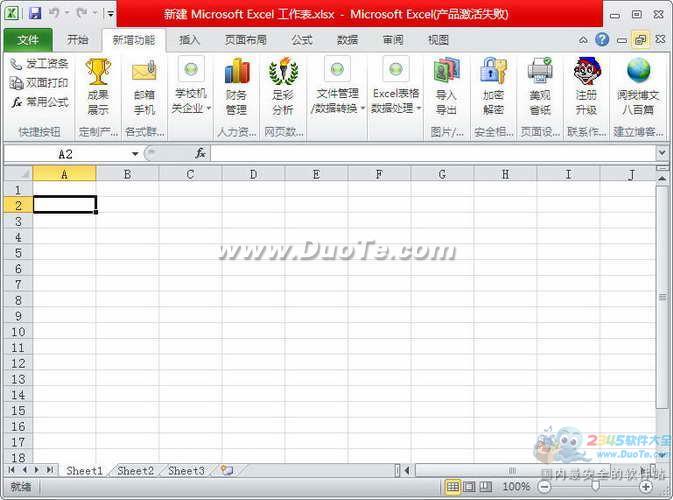Switch to the 公式 ribbon tab

pos(302,40)
